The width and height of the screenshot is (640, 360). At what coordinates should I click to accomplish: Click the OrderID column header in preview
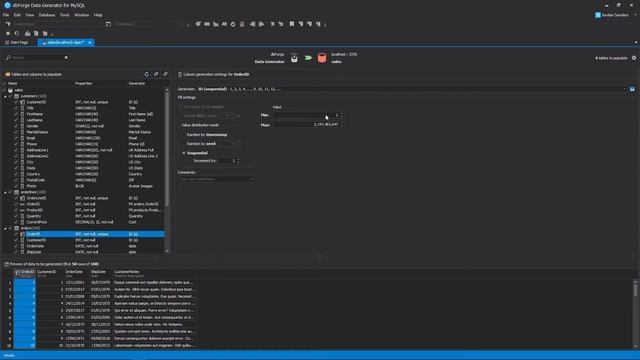25,273
